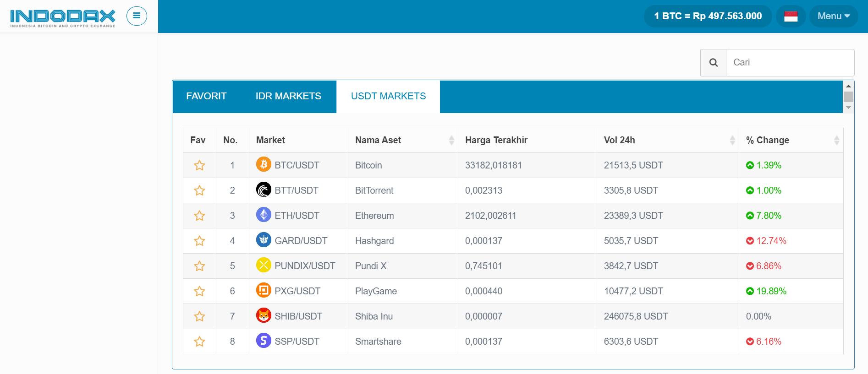Favorite the PXG/USDT market star

[199, 291]
